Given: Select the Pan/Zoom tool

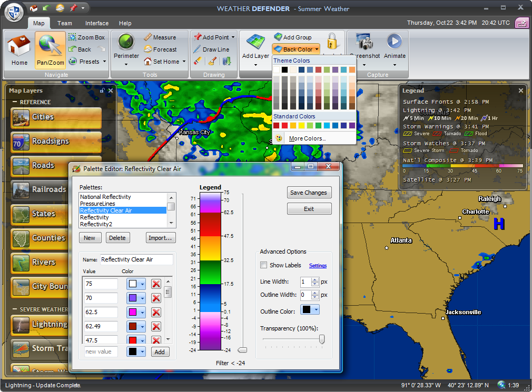Looking at the screenshot, I should (x=50, y=50).
